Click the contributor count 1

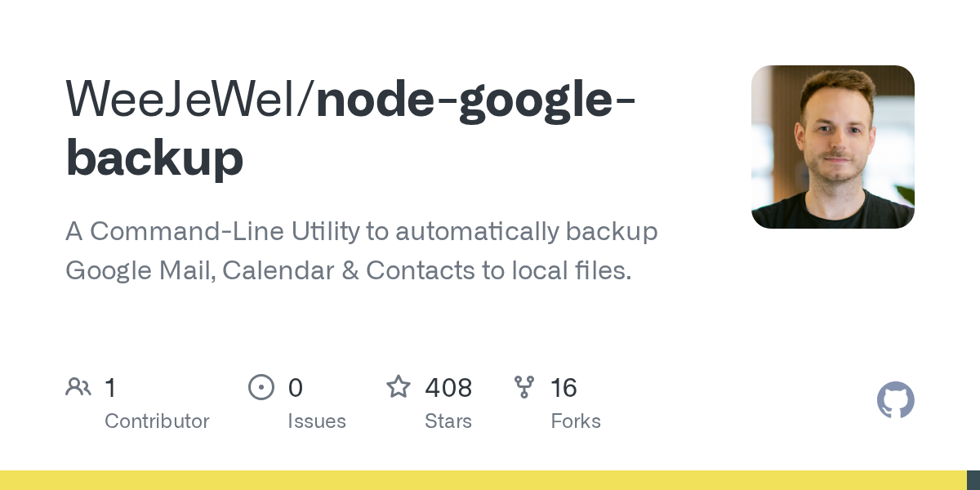[110, 388]
